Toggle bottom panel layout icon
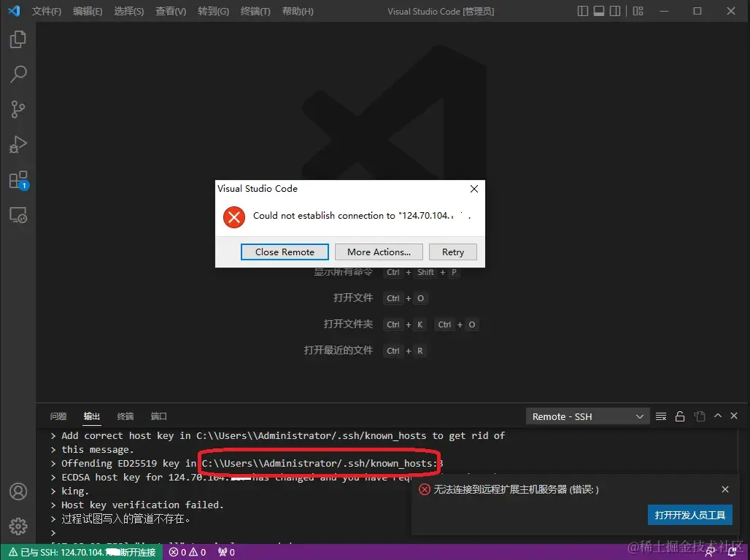The height and width of the screenshot is (560, 750). (x=598, y=11)
